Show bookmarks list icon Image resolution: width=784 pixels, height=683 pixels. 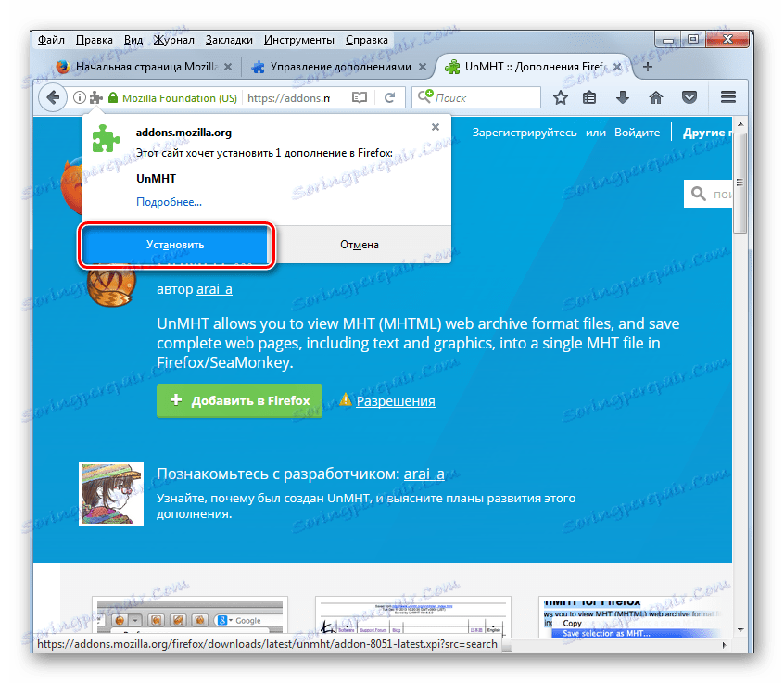pyautogui.click(x=589, y=97)
